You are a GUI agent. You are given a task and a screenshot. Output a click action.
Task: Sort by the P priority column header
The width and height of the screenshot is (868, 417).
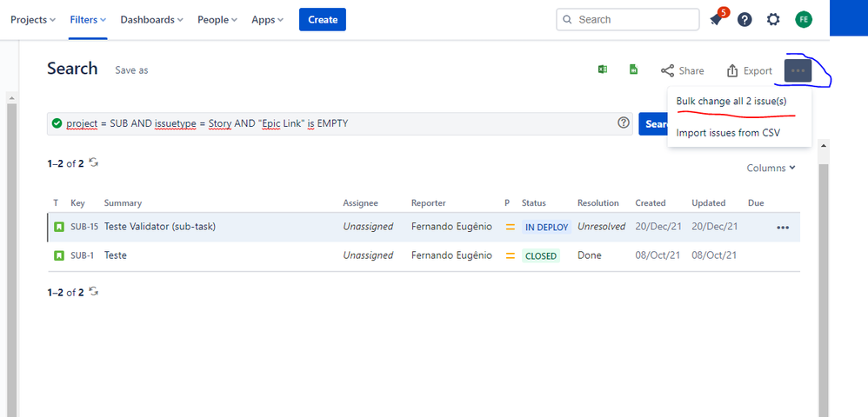[506, 203]
